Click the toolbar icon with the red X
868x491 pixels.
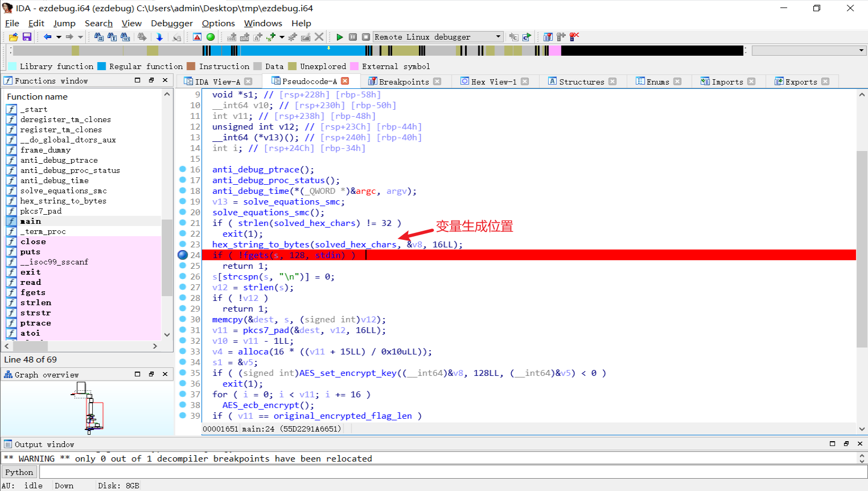pos(574,37)
